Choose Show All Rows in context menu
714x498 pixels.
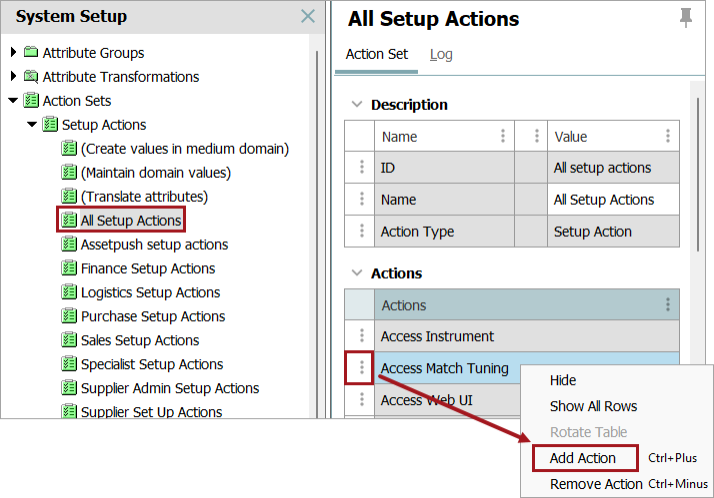click(593, 406)
